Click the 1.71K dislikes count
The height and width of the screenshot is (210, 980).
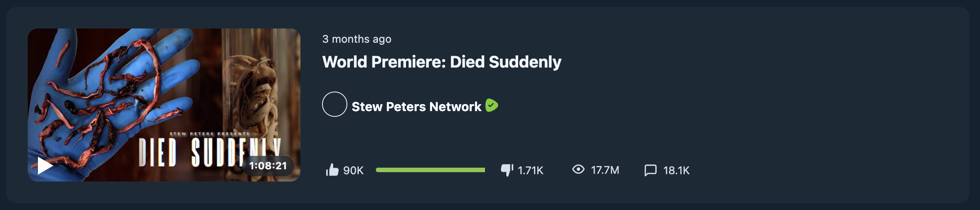(x=530, y=171)
